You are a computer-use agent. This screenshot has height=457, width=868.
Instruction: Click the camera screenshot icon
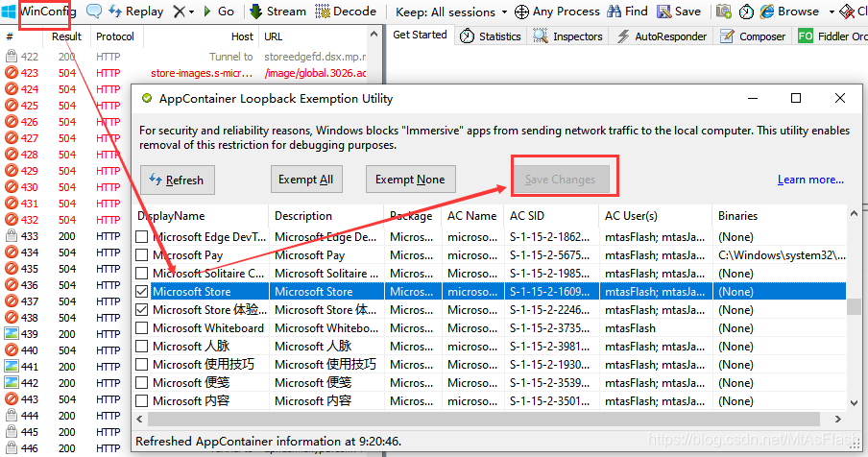tap(724, 12)
